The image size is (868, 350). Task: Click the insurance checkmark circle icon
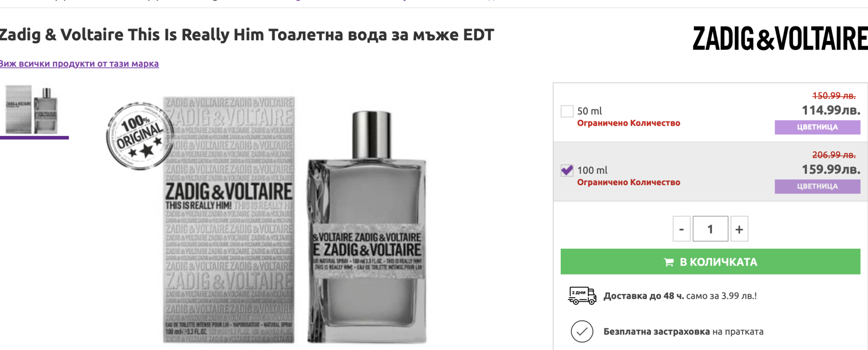[x=582, y=331]
